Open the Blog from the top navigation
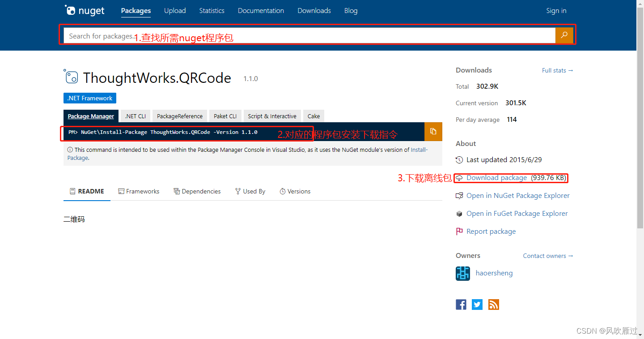This screenshot has width=644, height=339. tap(351, 10)
